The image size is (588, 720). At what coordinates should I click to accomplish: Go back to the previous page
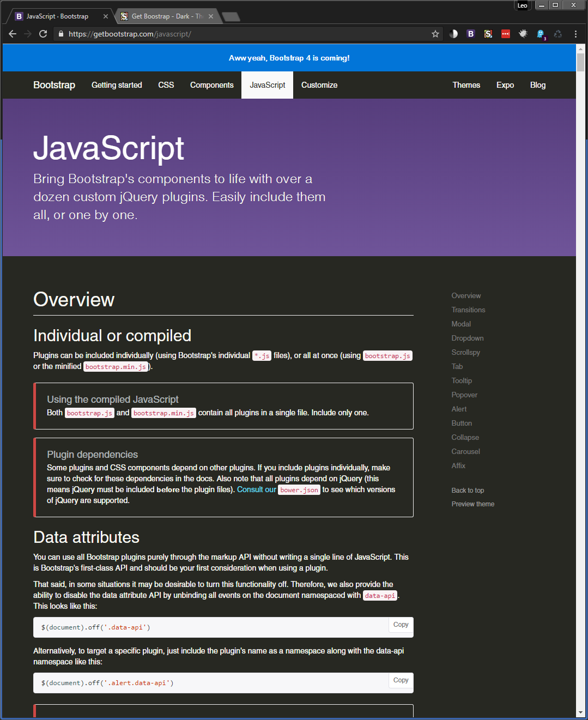[x=13, y=34]
